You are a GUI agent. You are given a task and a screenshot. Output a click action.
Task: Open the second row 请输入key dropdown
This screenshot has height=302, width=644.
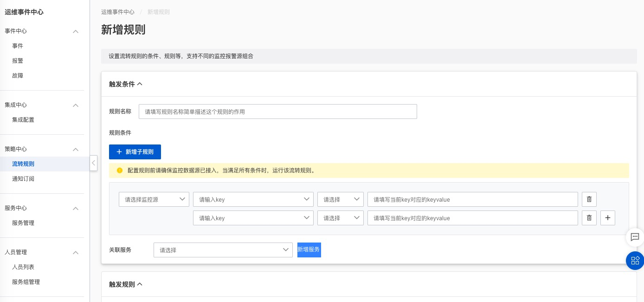point(253,218)
